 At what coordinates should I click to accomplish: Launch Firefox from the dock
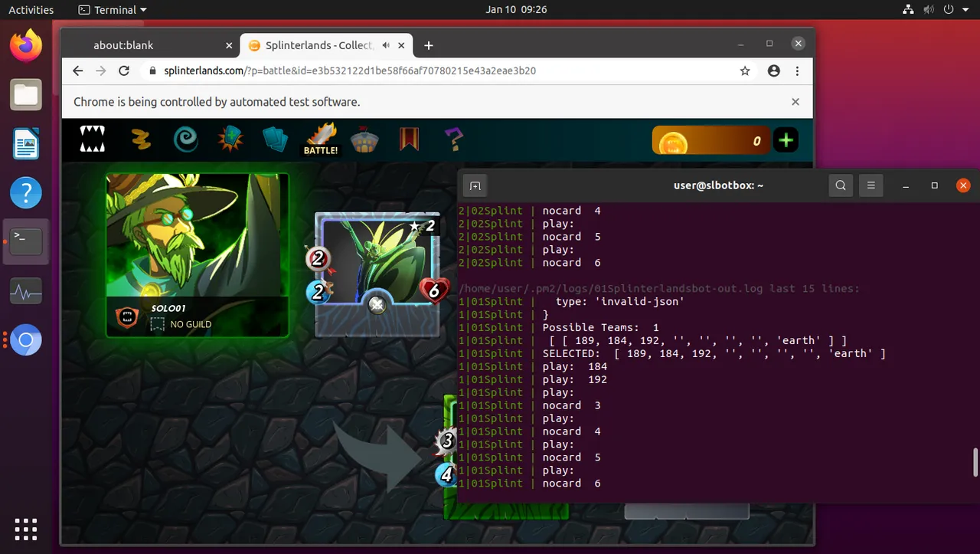[26, 47]
